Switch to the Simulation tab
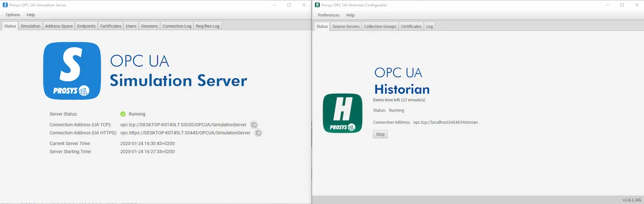 tap(31, 26)
